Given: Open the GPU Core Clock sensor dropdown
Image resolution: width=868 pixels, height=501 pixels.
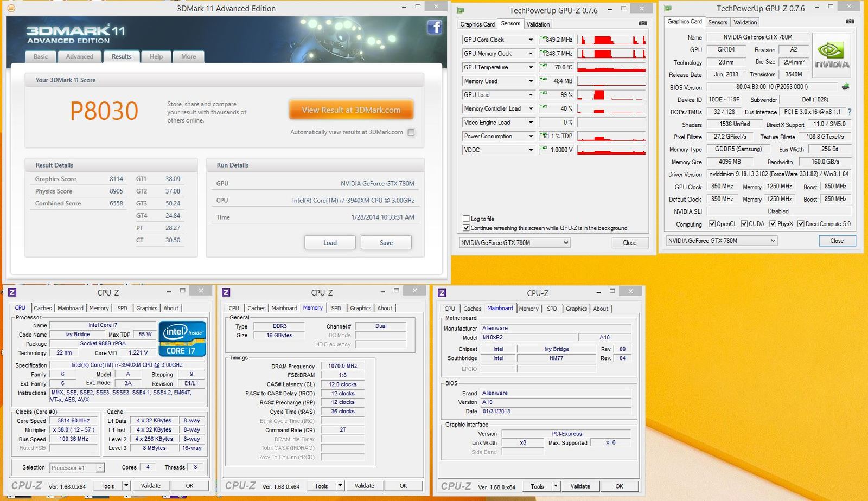Looking at the screenshot, I should [531, 40].
